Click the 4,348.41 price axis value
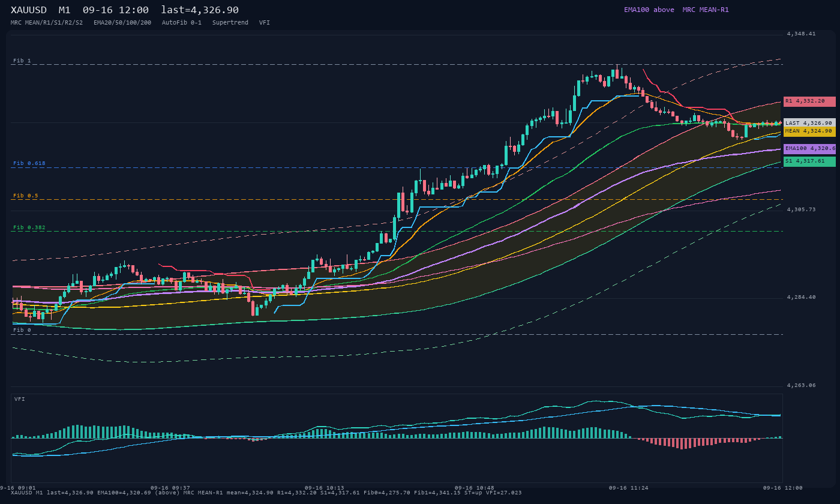Image resolution: width=840 pixels, height=504 pixels. pos(801,34)
